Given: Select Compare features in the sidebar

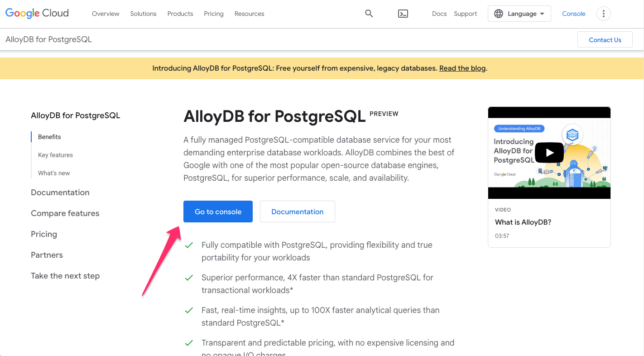Looking at the screenshot, I should point(65,213).
